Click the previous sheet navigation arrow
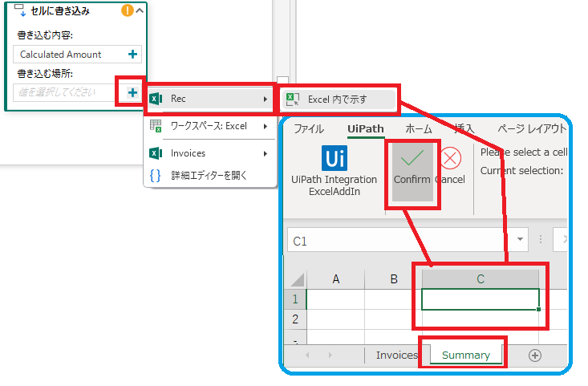 307,356
